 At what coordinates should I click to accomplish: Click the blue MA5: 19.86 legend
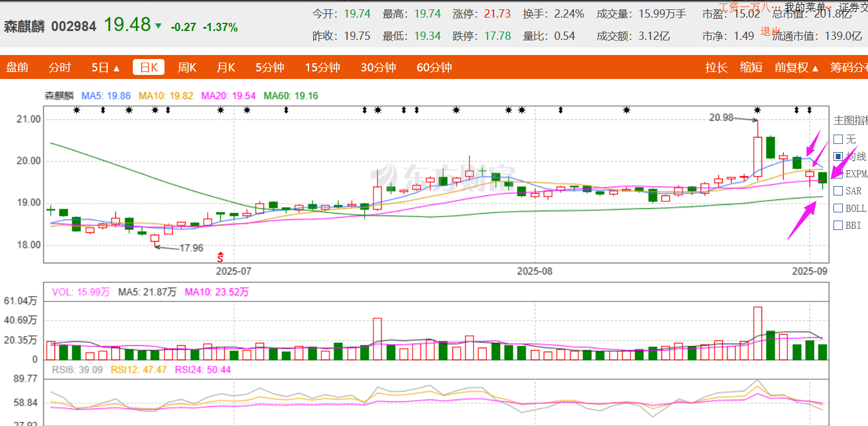click(x=106, y=95)
